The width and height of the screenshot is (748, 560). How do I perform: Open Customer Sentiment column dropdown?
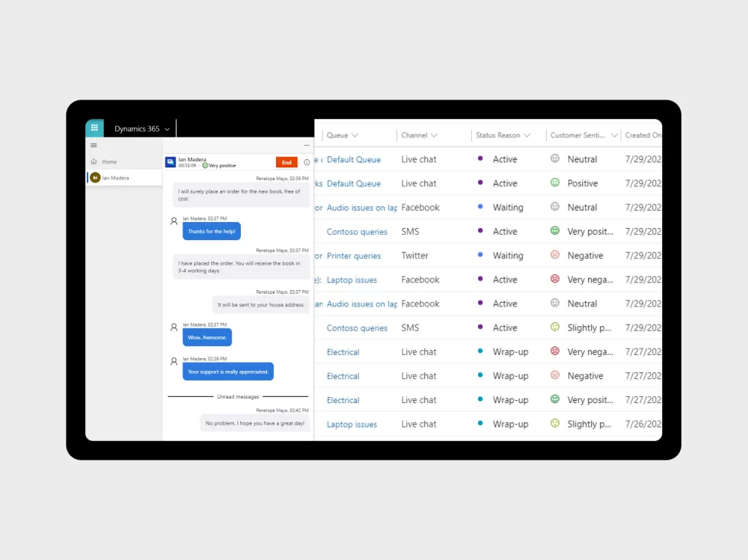614,135
